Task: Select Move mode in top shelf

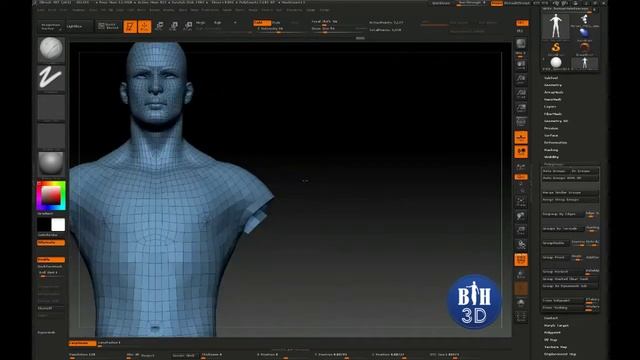Action: pyautogui.click(x=160, y=26)
